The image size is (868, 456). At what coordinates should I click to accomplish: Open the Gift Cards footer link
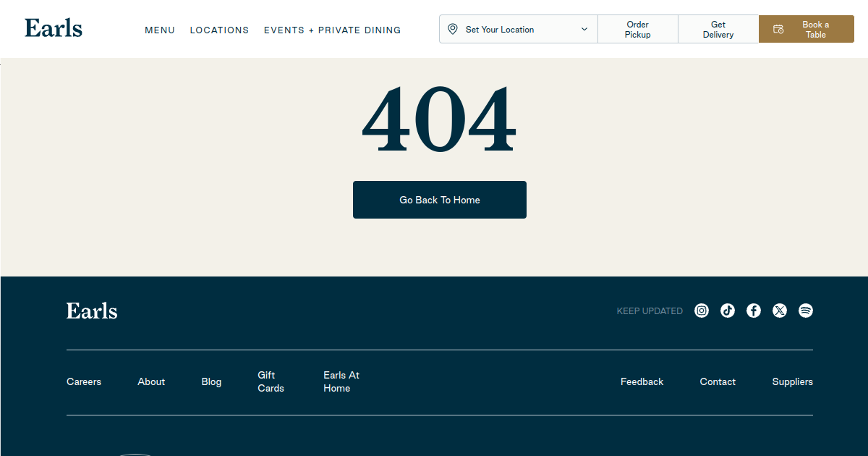coord(271,381)
